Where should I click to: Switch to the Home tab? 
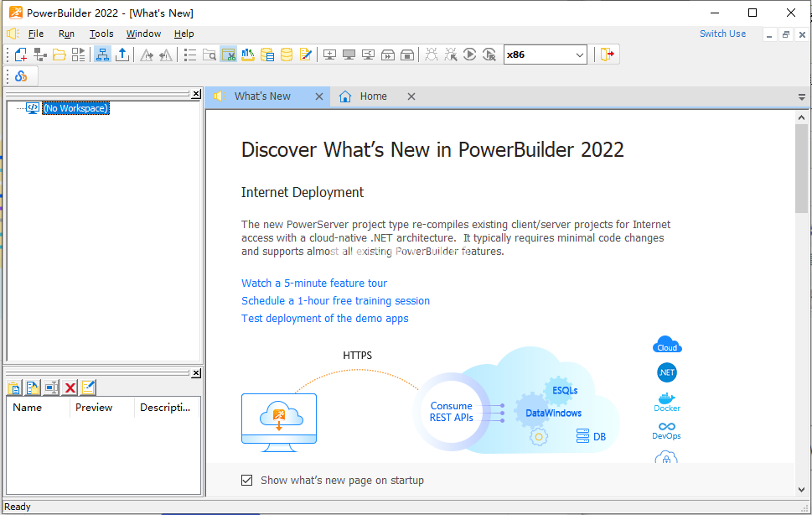(373, 96)
